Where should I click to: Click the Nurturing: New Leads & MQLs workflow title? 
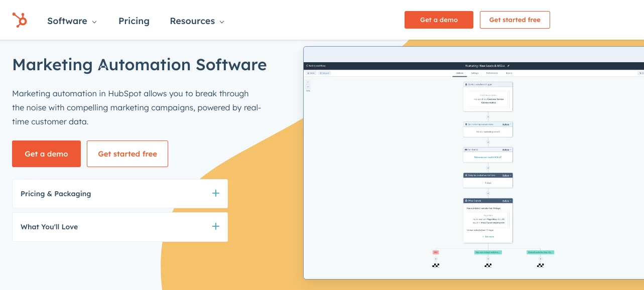click(485, 66)
